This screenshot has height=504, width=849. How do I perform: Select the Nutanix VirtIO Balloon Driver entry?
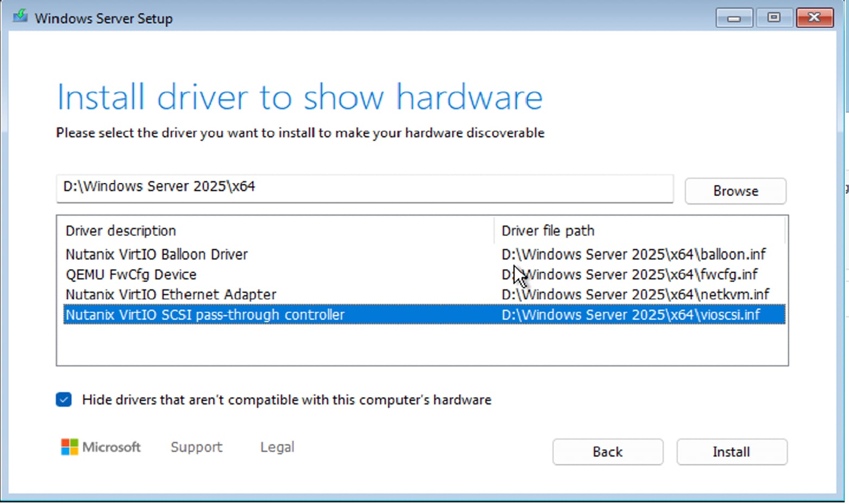[x=157, y=254]
